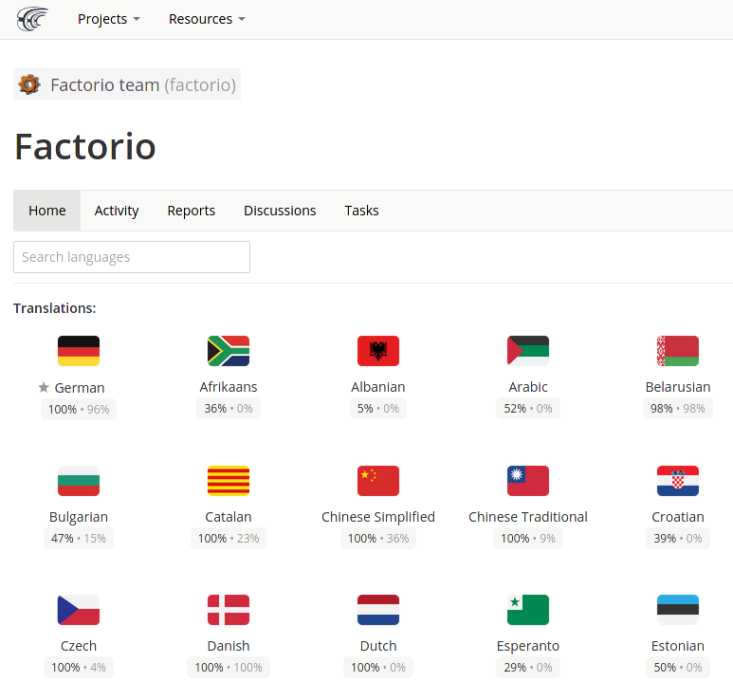Viewport: 733px width, 700px height.
Task: Click the Arabic flag icon
Action: coord(528,351)
